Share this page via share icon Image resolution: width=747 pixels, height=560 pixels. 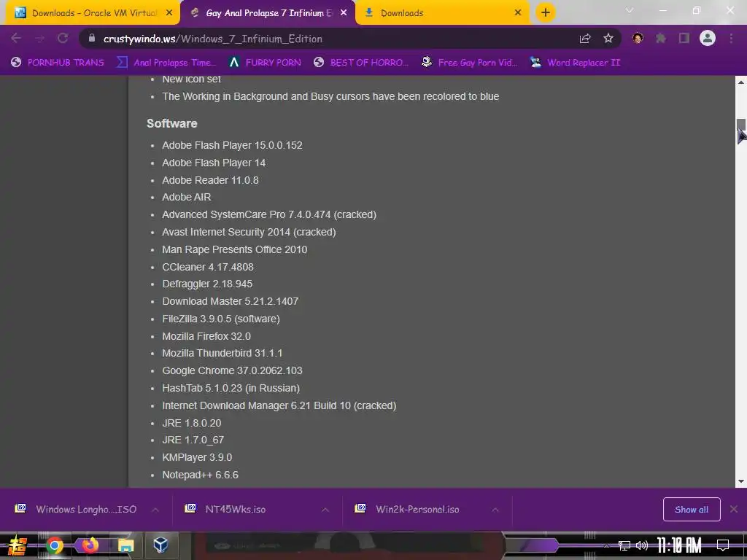point(585,39)
